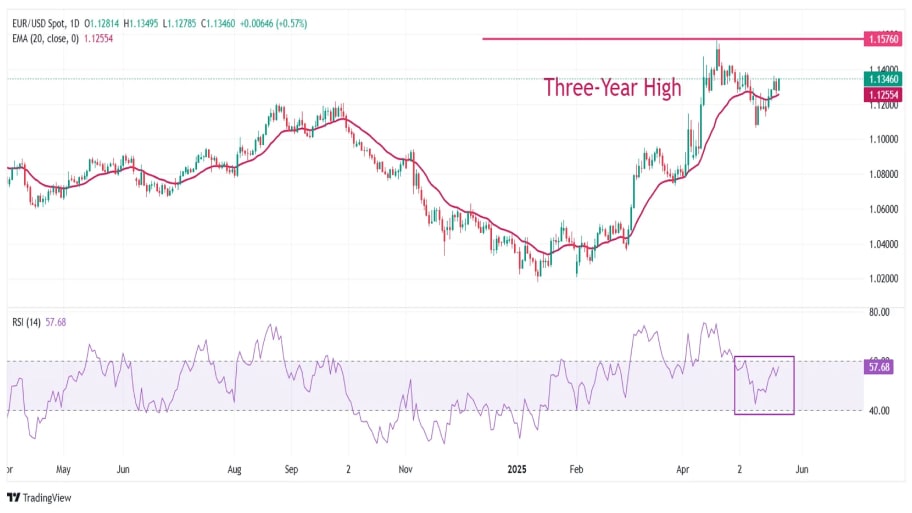Click the red Three-Year High horizontal line
The height and width of the screenshot is (513, 912).
(x=673, y=39)
